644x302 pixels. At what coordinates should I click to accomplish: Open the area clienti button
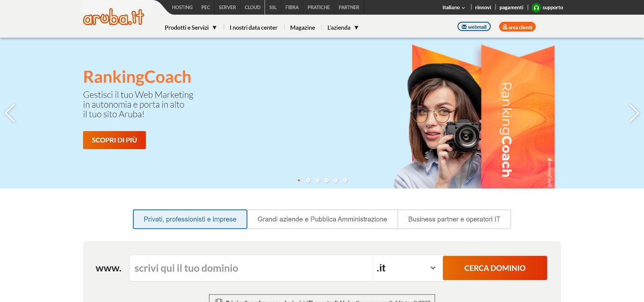click(517, 27)
